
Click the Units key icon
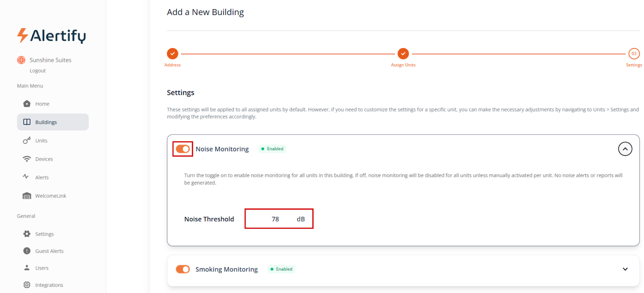(27, 140)
